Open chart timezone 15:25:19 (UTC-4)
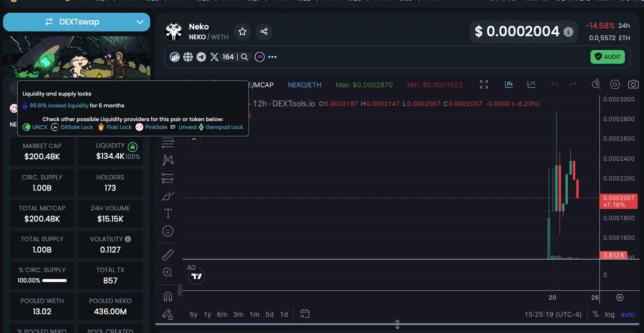The width and height of the screenshot is (644, 333). [553, 315]
